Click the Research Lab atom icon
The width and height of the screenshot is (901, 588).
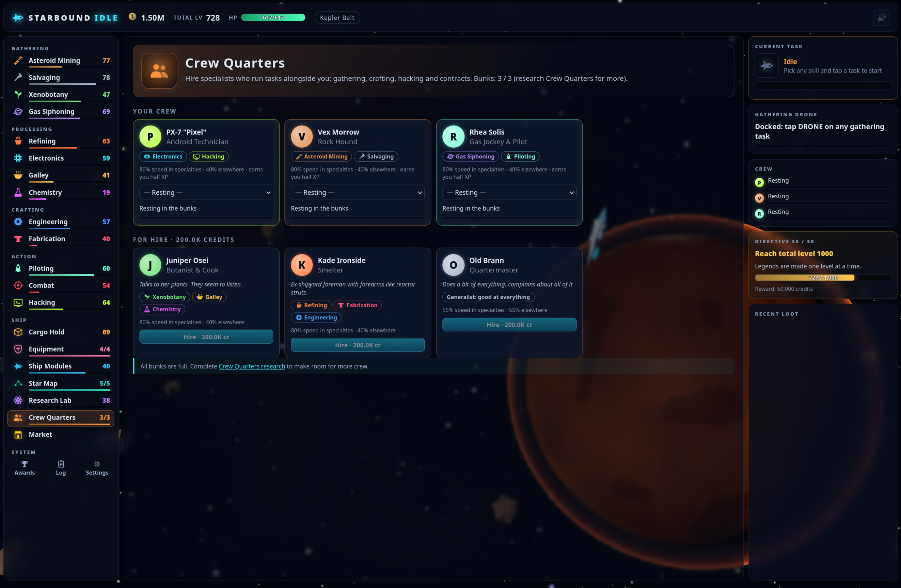click(18, 400)
